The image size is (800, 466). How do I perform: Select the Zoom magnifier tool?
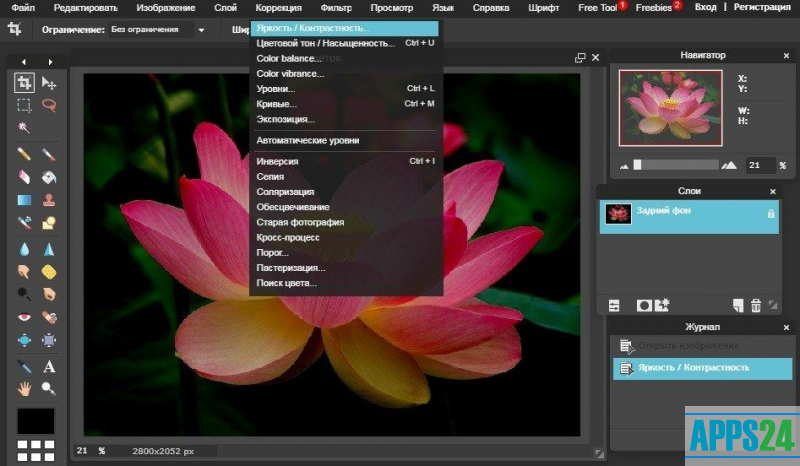pyautogui.click(x=49, y=389)
